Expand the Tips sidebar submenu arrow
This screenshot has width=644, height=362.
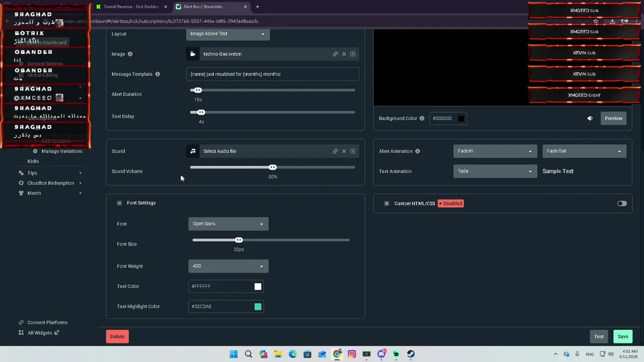click(80, 173)
